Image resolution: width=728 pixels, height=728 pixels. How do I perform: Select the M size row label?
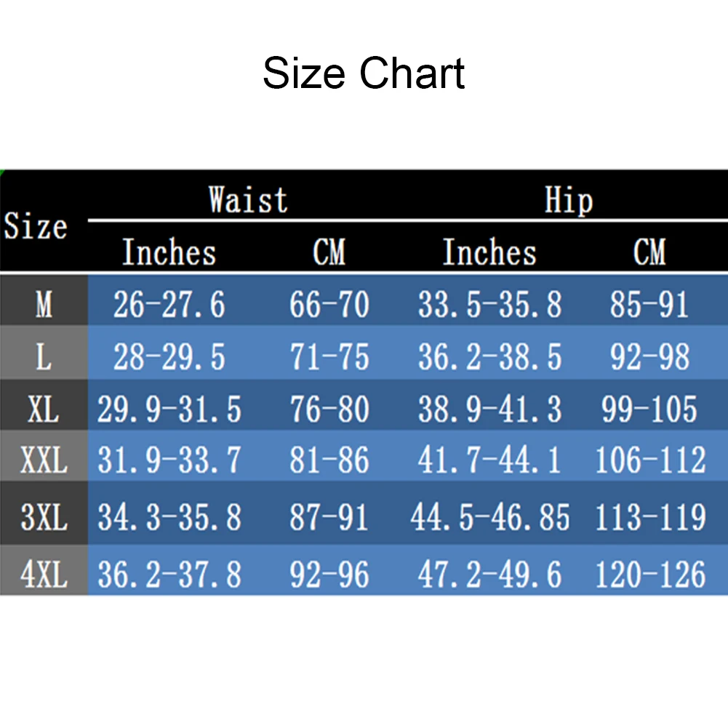[44, 304]
